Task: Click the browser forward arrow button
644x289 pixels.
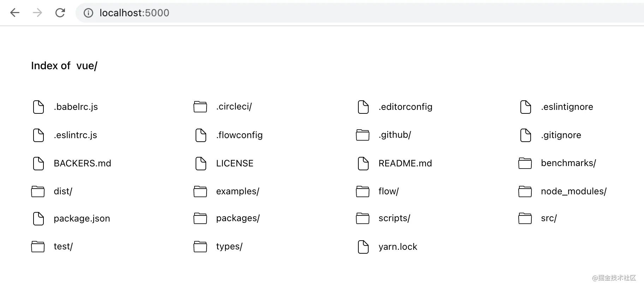Action: 37,13
